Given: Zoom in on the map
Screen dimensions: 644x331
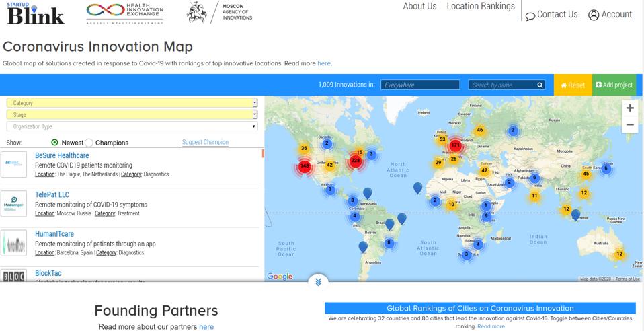Looking at the screenshot, I should (x=629, y=108).
